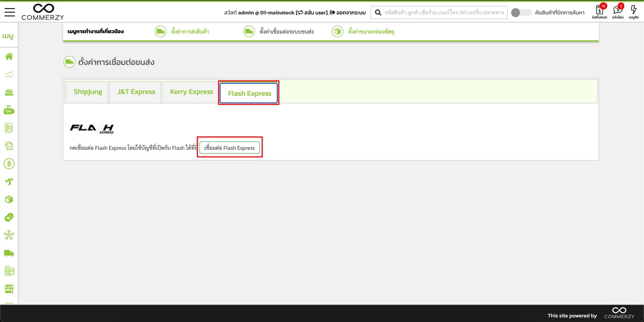This screenshot has width=644, height=322.
Task: Open the running person sidebar icon
Action: pyautogui.click(x=9, y=182)
